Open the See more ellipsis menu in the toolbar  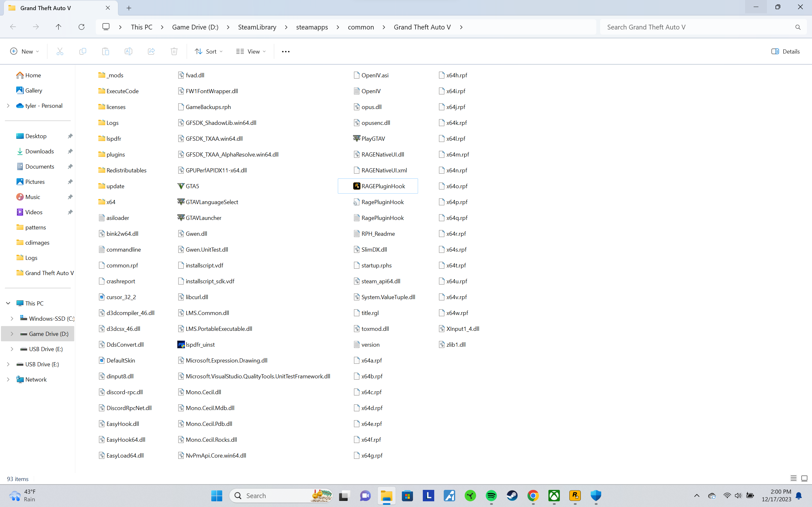click(x=285, y=51)
